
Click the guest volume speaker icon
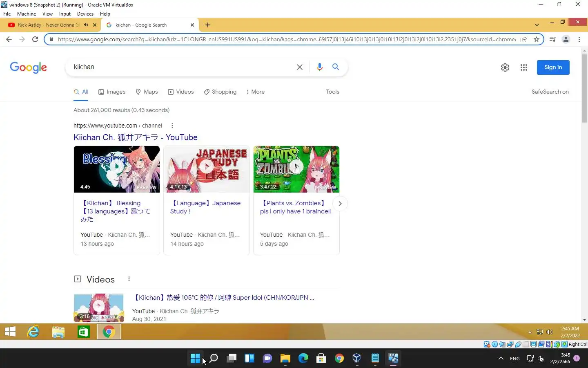pyautogui.click(x=550, y=332)
